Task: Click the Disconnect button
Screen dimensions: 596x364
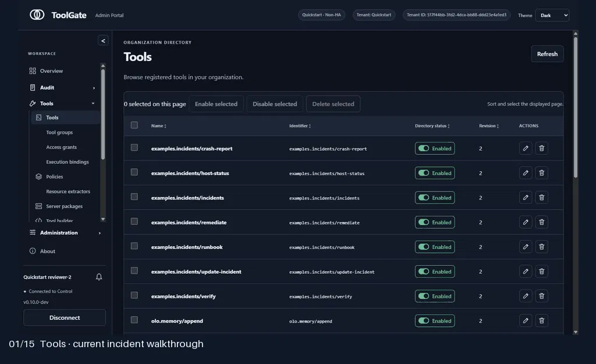Action: pyautogui.click(x=65, y=317)
